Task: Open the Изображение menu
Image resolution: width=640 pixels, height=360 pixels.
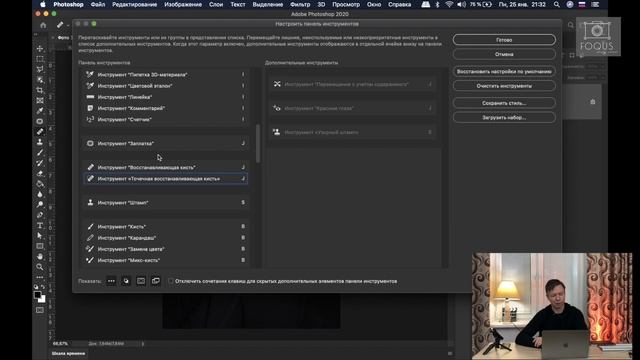Action: pyautogui.click(x=183, y=4)
